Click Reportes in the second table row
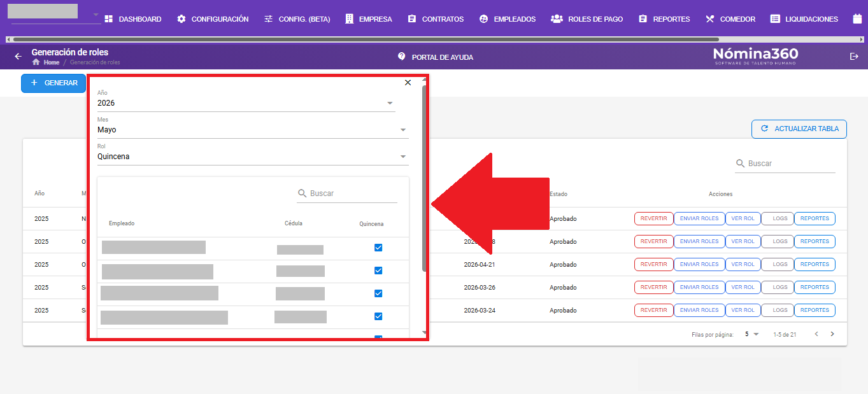868x394 pixels. pos(815,241)
